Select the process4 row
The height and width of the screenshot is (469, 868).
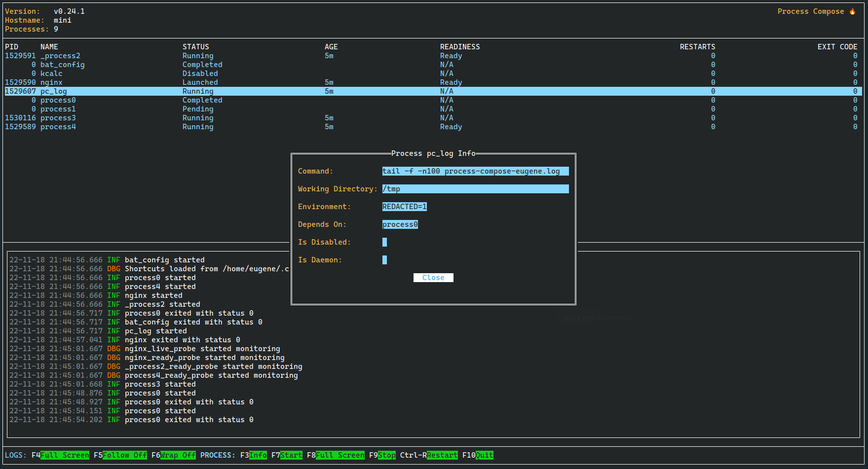click(433, 127)
